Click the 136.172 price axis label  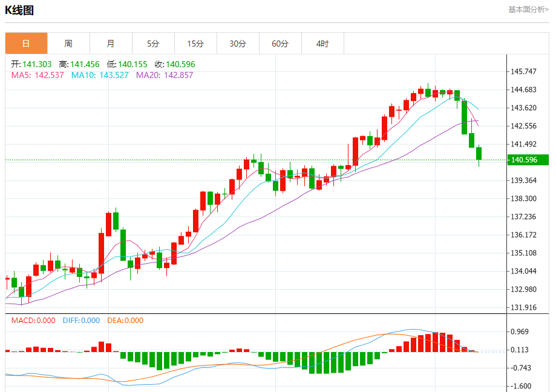pos(523,235)
